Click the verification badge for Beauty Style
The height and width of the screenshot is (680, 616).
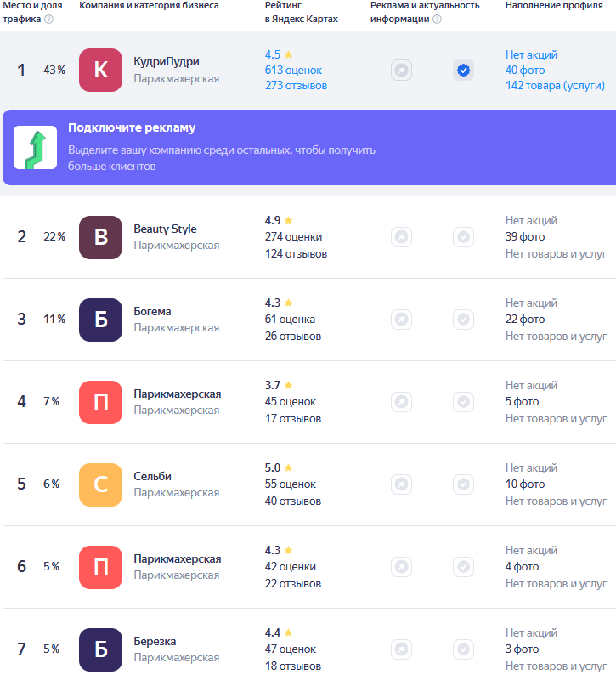point(463,237)
